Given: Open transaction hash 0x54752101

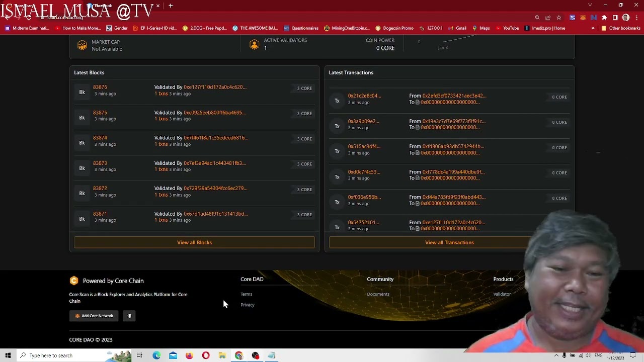Looking at the screenshot, I should 364,222.
